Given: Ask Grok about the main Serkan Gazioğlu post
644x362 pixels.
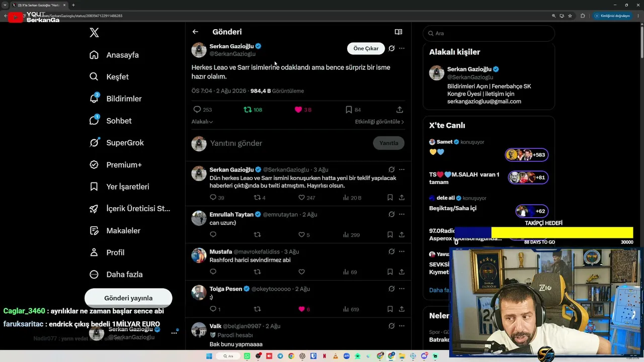Looking at the screenshot, I should (x=391, y=48).
